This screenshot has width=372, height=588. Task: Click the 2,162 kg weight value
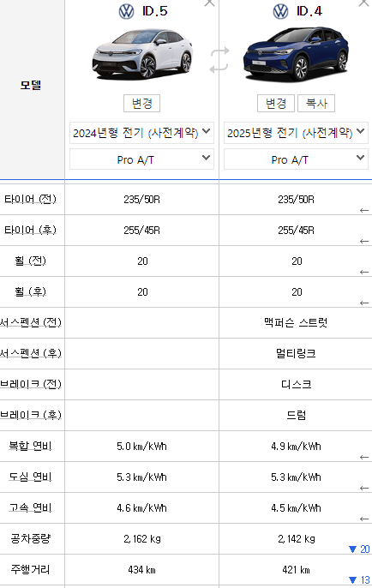tap(142, 539)
